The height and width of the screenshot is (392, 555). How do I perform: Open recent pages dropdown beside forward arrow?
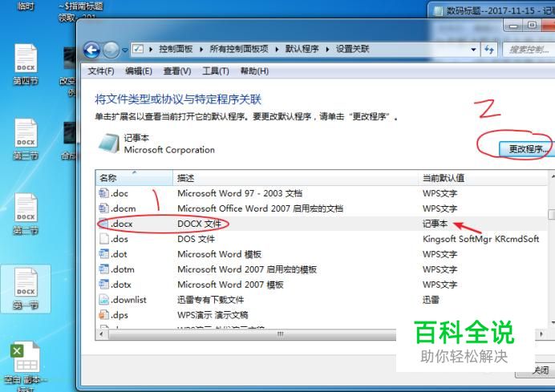point(125,50)
